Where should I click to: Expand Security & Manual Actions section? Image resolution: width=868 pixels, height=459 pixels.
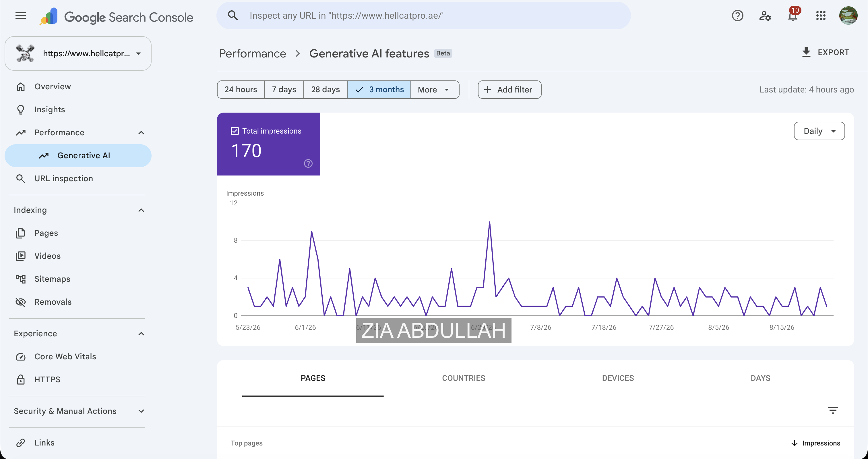(x=141, y=411)
